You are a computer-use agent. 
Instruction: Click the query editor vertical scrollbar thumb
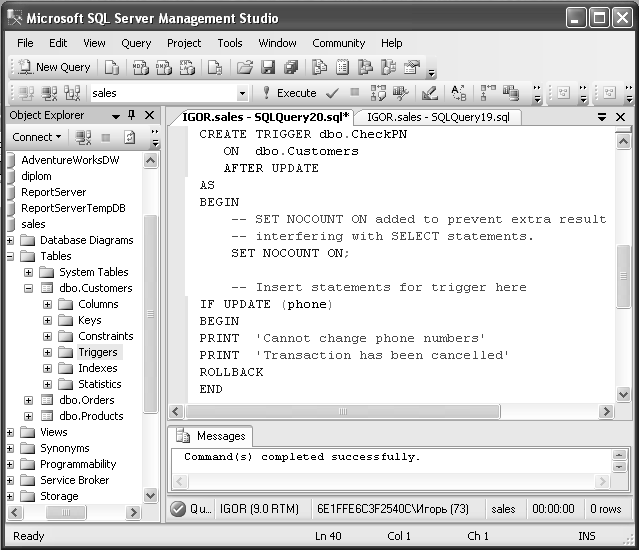(623, 276)
